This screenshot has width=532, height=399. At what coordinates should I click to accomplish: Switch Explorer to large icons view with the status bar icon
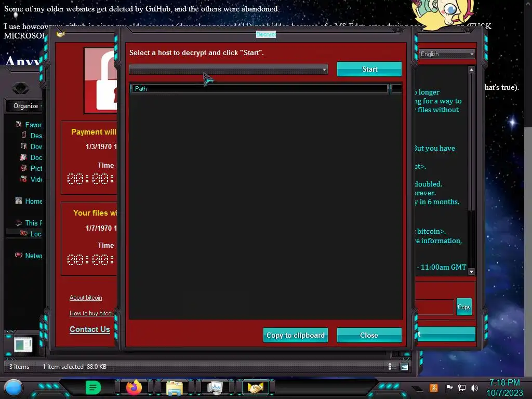point(404,367)
